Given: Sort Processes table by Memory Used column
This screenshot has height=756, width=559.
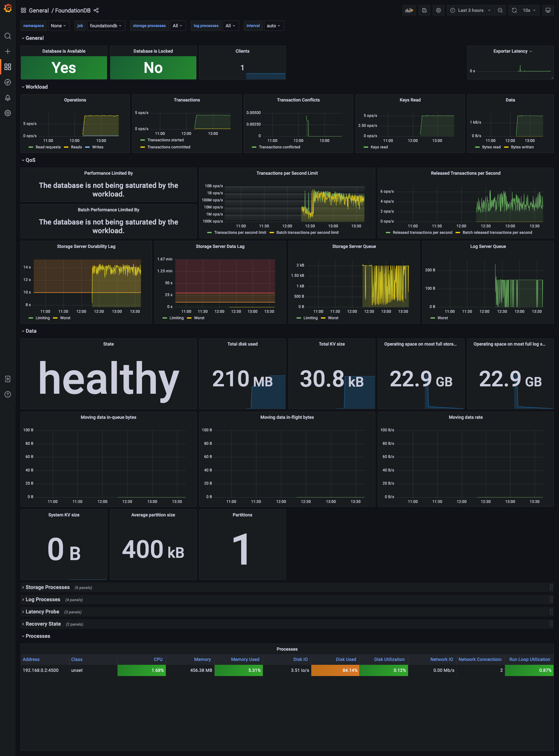Looking at the screenshot, I should click(x=245, y=659).
